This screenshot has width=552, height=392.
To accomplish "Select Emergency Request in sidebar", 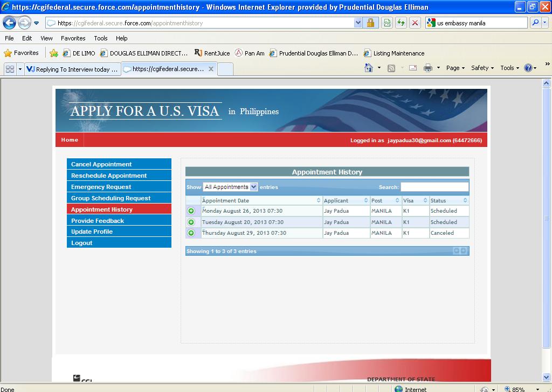I will point(119,186).
